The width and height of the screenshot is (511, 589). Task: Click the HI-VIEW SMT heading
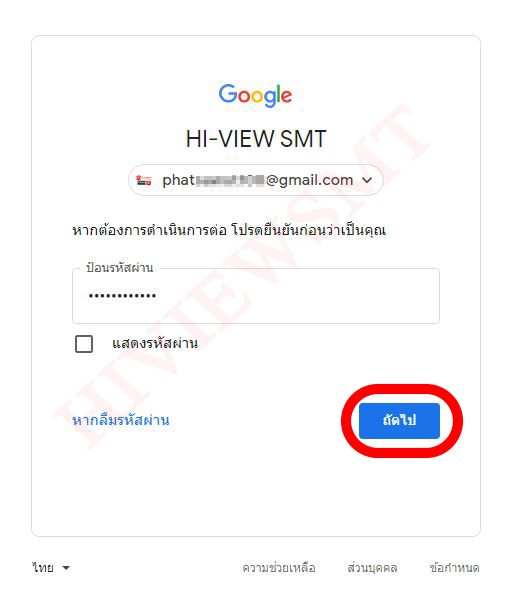[256, 139]
